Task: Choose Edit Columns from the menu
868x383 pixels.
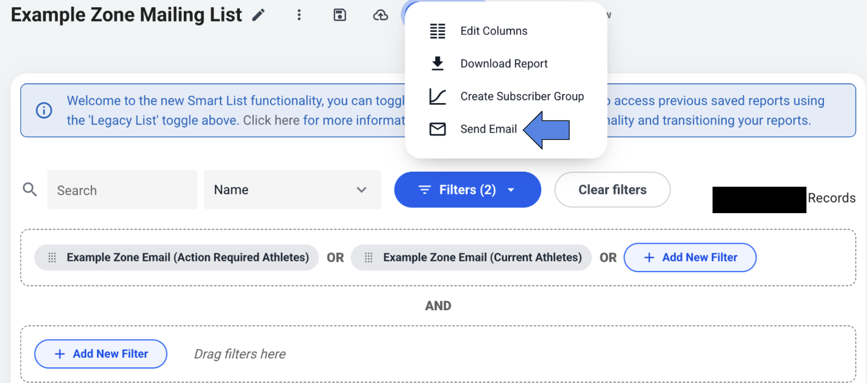Action: [x=506, y=31]
